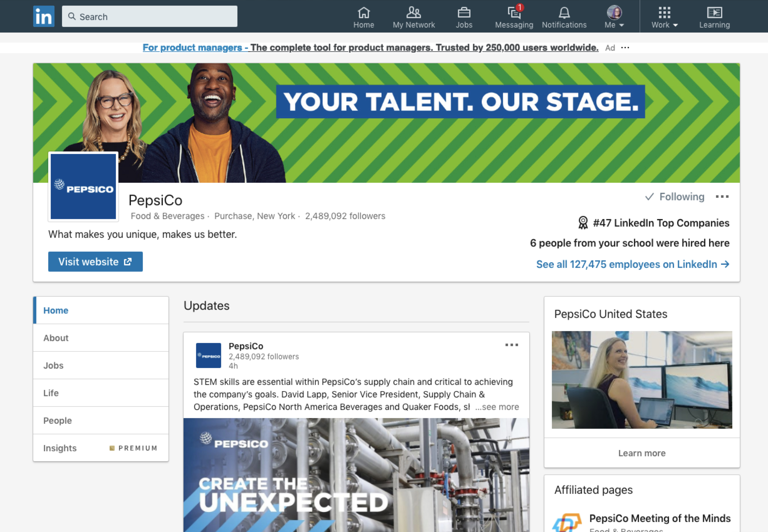Open the Notifications bell

coord(564,17)
